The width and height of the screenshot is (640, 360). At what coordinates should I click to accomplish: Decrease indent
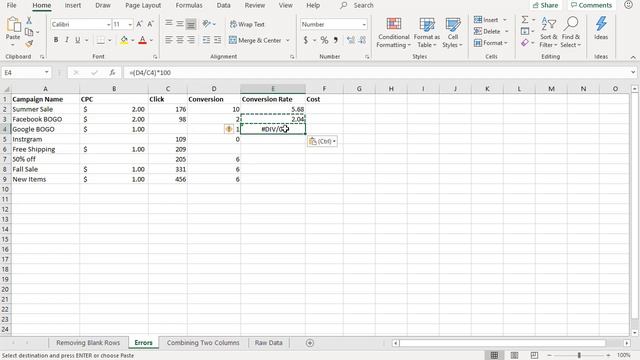tap(207, 40)
